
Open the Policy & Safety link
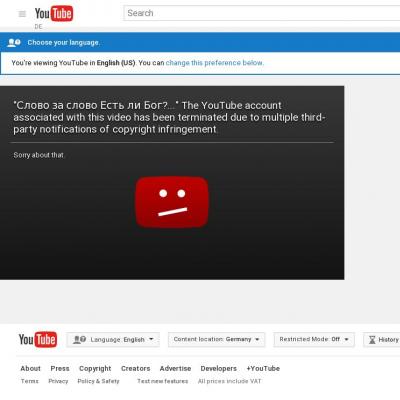[x=98, y=381]
